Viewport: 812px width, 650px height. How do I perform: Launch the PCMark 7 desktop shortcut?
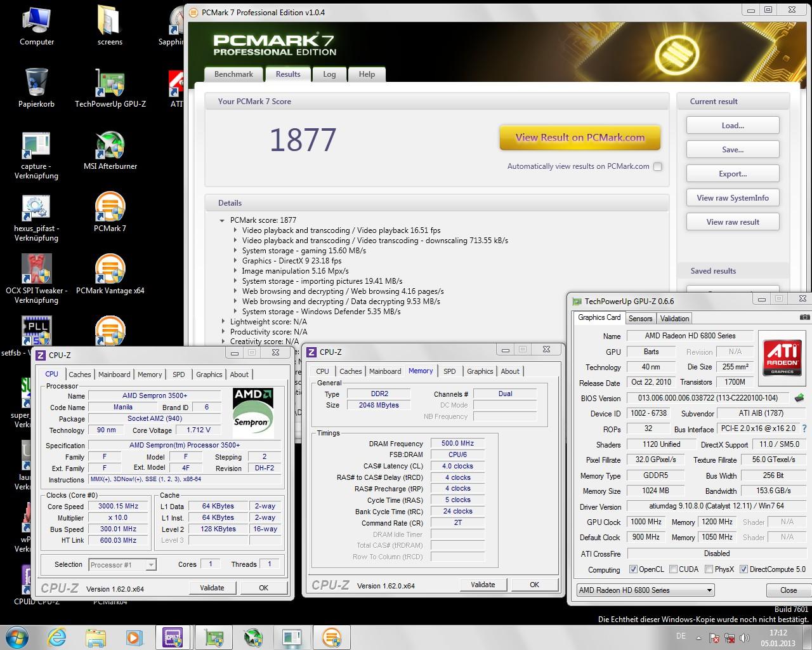tap(110, 213)
